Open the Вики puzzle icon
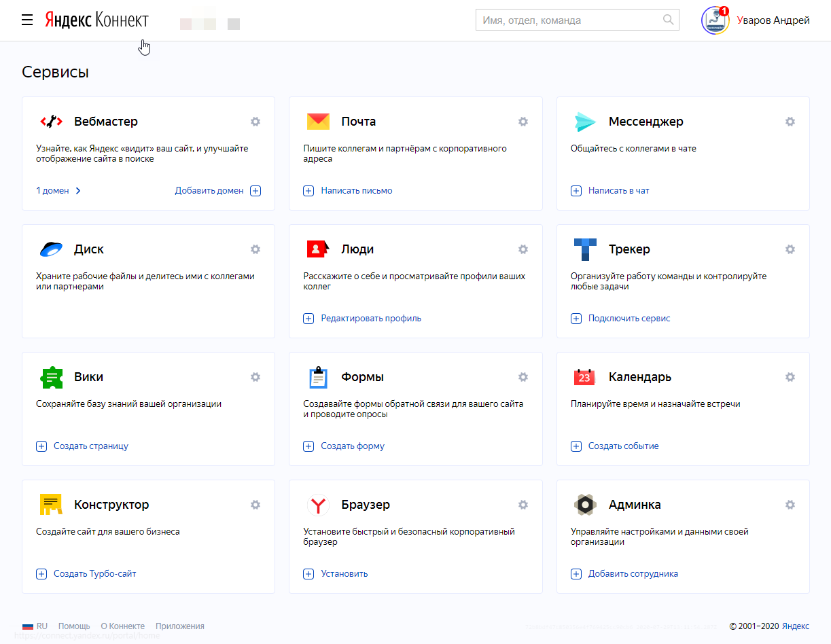This screenshot has width=831, height=644. pos(51,377)
